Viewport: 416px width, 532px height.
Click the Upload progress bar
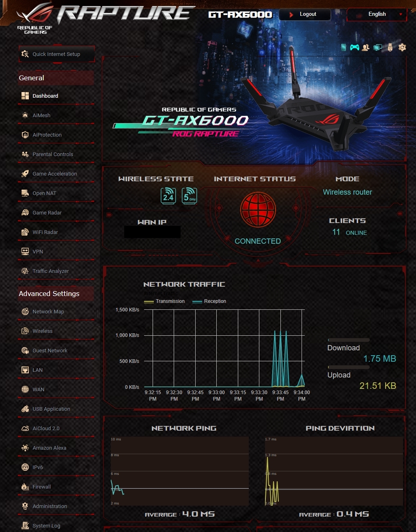[x=349, y=367]
